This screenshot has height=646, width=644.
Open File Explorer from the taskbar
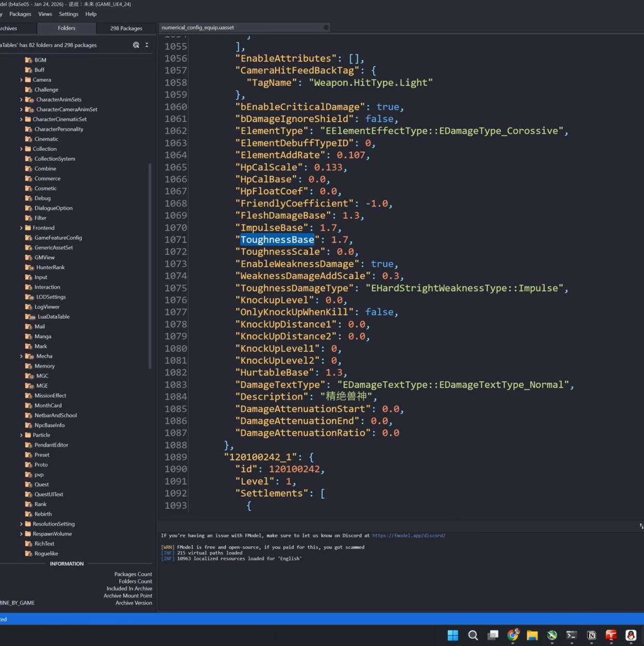tap(532, 635)
